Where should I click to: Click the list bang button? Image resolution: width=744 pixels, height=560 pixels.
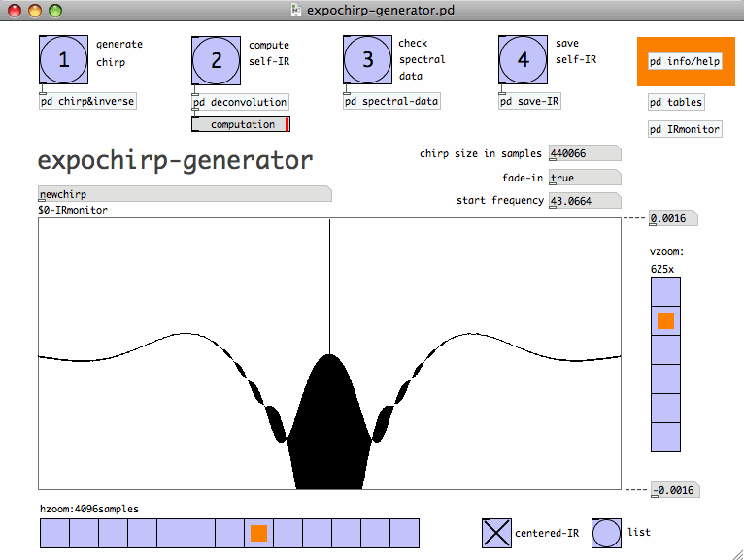(607, 533)
